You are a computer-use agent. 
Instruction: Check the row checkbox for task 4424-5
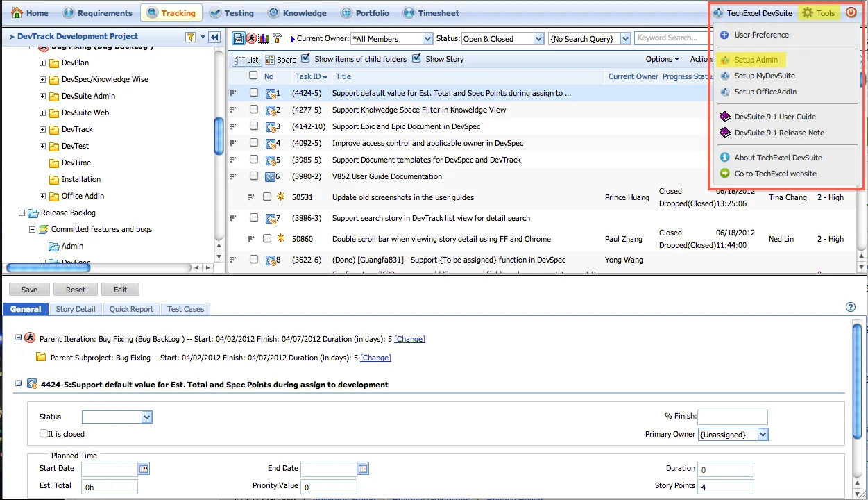tap(254, 92)
